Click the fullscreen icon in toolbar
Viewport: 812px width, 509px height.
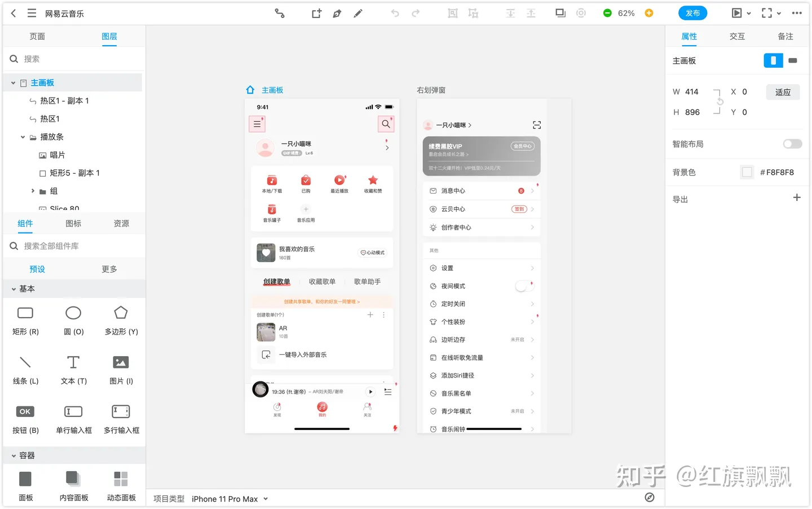(767, 13)
